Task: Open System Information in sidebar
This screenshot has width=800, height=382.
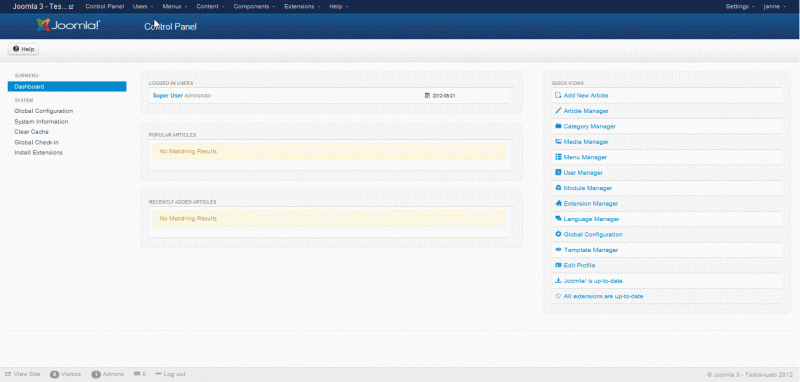Action: (x=41, y=121)
